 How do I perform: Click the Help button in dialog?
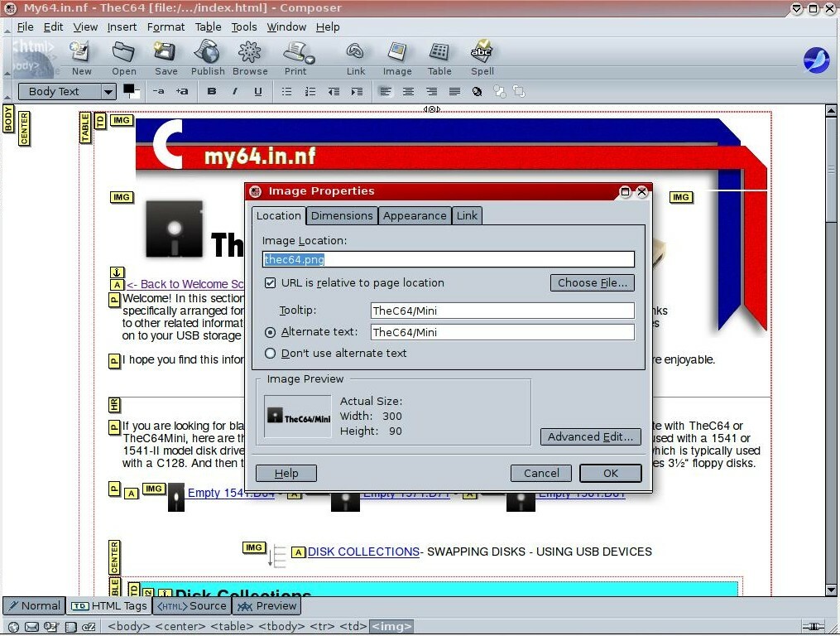click(x=286, y=473)
